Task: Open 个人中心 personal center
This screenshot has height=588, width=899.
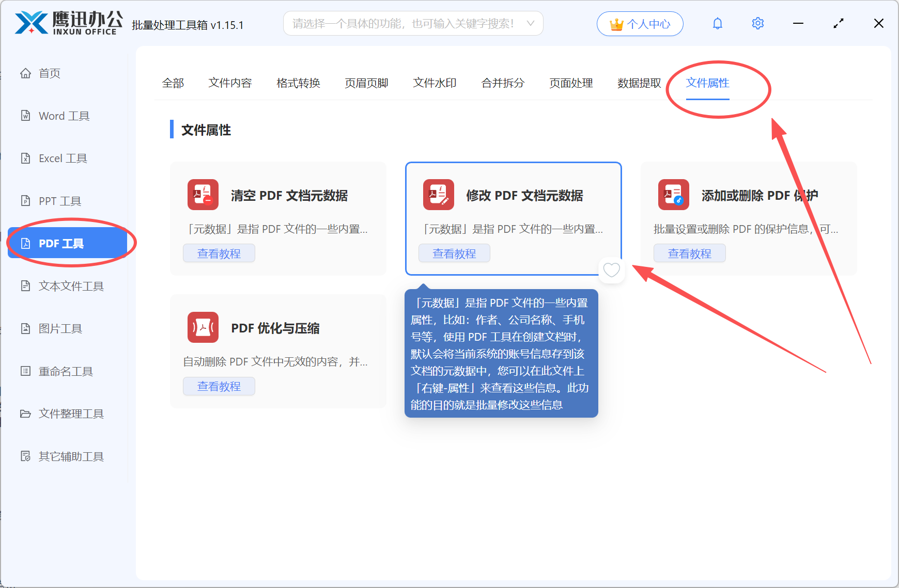Action: coord(640,23)
